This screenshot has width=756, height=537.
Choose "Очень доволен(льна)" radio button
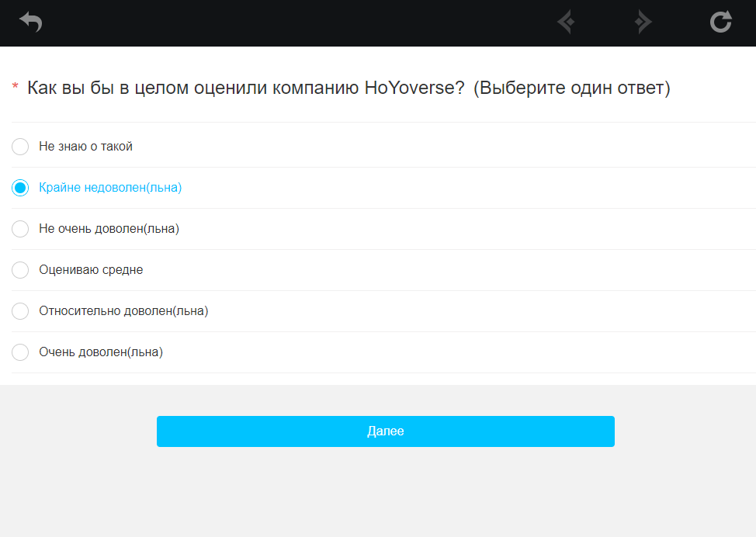(20, 352)
